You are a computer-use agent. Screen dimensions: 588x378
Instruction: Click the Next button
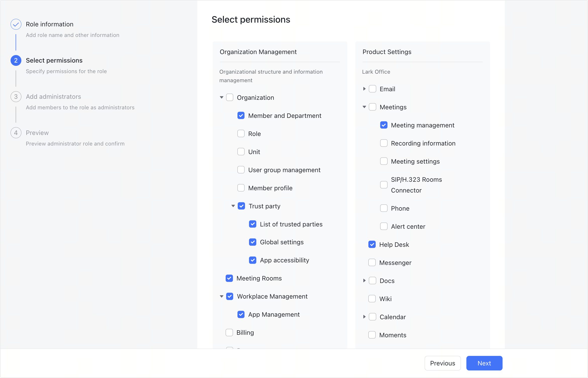point(484,363)
